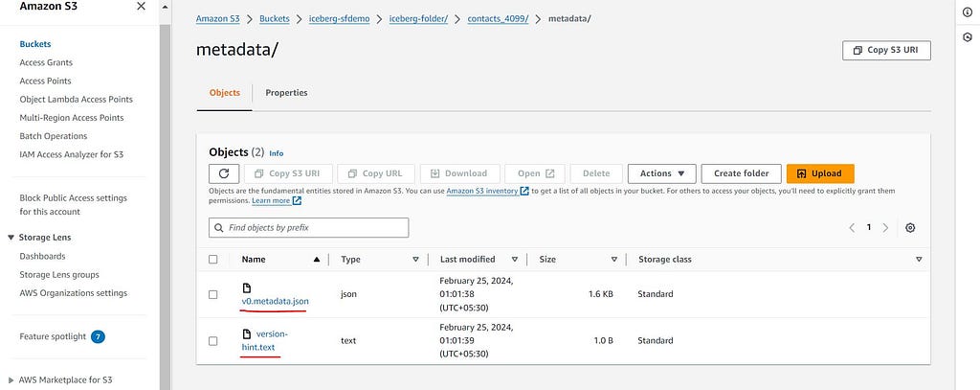Viewport: 980px width, 390px height.
Task: Sort by Size column arrow
Action: [x=613, y=259]
